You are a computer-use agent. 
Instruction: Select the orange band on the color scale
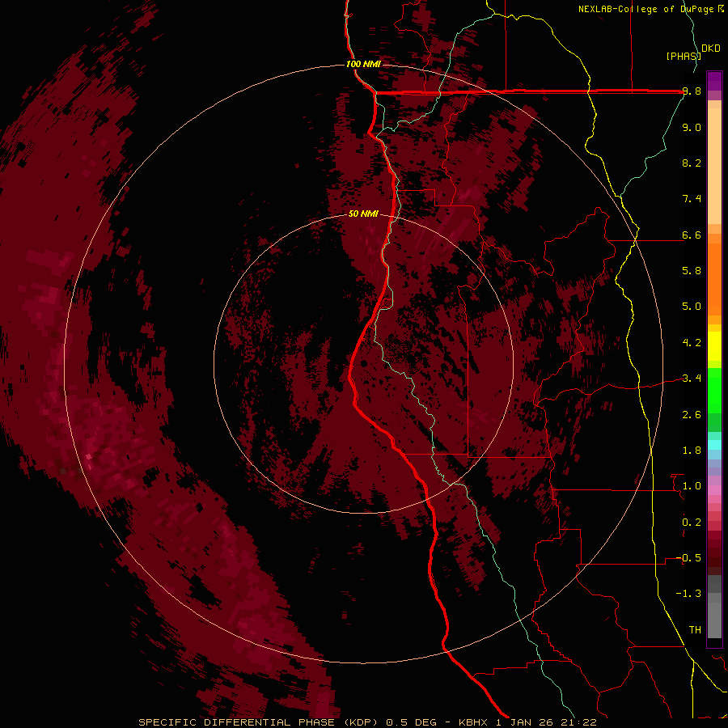pyautogui.click(x=714, y=278)
